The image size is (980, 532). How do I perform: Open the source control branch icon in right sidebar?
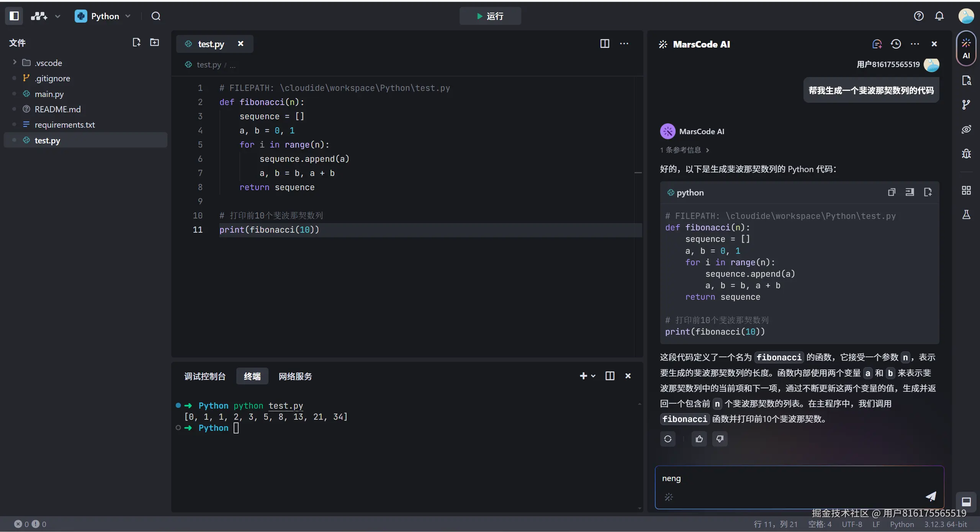966,105
